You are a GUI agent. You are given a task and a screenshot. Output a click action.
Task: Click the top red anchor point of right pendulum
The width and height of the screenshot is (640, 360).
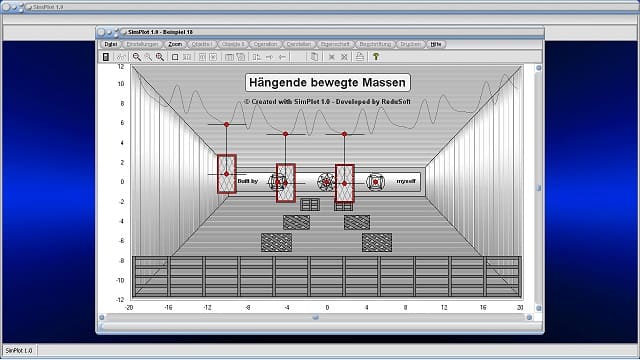point(344,134)
